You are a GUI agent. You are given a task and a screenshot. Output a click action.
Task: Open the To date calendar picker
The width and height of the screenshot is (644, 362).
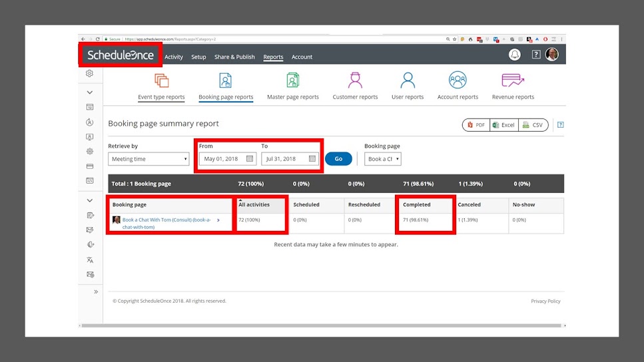pyautogui.click(x=312, y=159)
